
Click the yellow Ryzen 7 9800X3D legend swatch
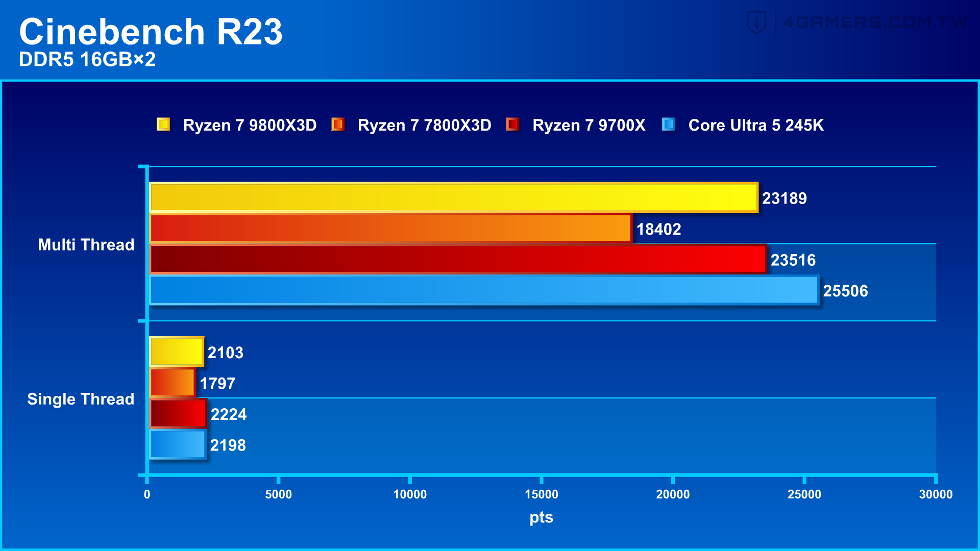163,124
